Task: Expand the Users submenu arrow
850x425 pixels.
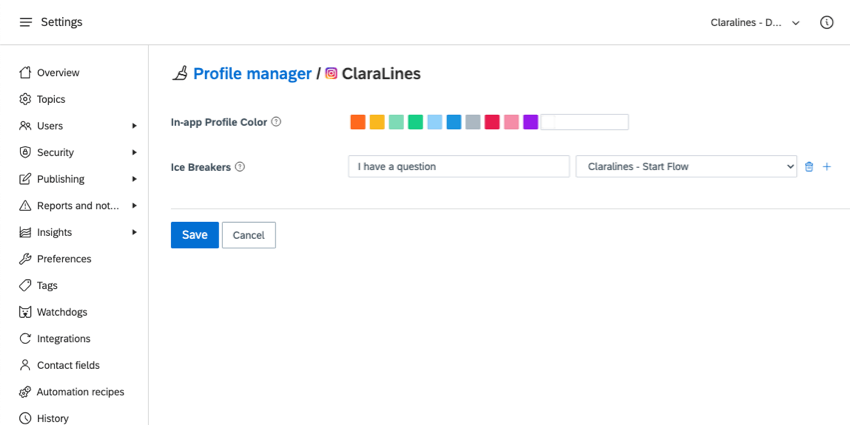Action: (134, 126)
